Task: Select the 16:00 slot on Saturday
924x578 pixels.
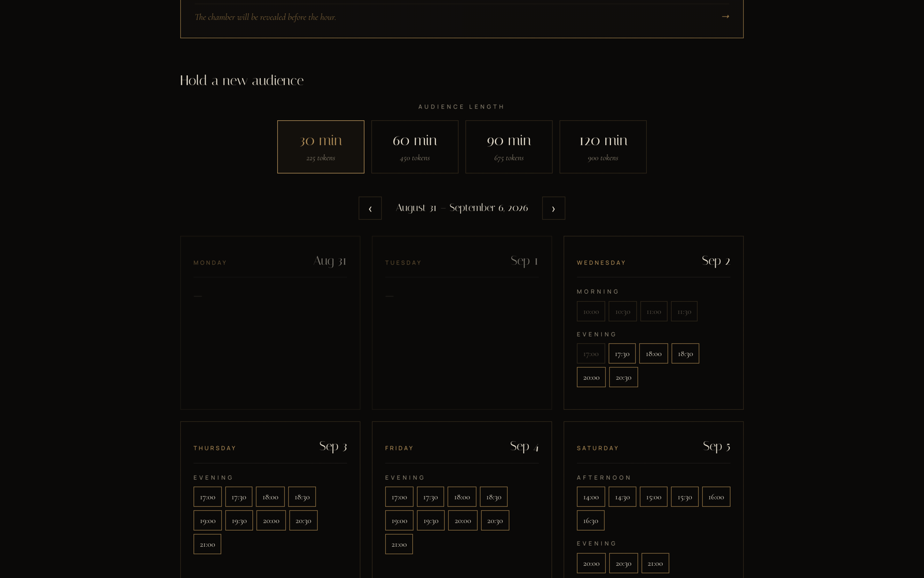Action: [716, 497]
